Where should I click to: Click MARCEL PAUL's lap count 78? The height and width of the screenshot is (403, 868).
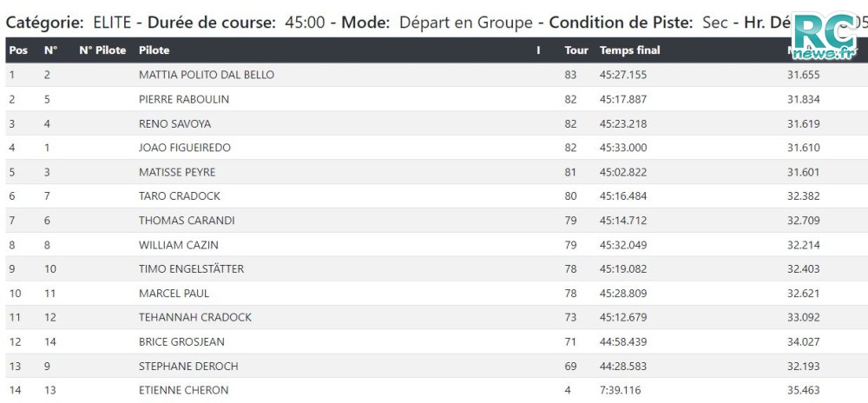click(570, 294)
